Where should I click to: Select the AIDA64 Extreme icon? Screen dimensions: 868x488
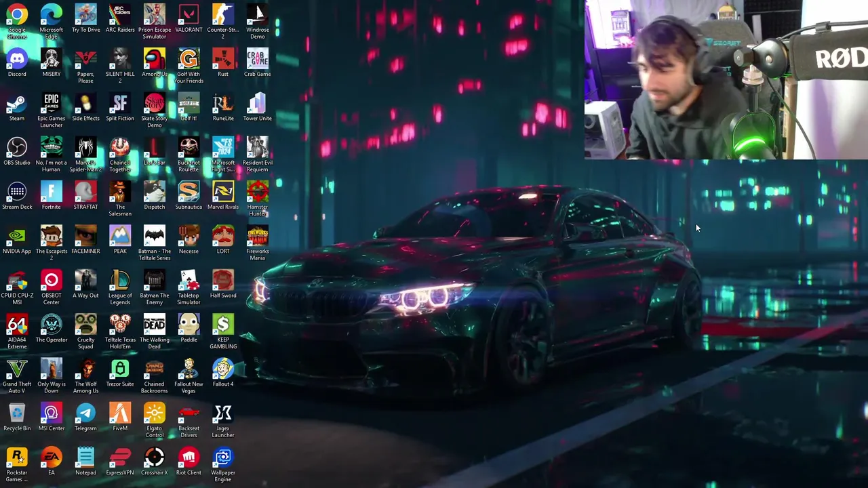17,324
